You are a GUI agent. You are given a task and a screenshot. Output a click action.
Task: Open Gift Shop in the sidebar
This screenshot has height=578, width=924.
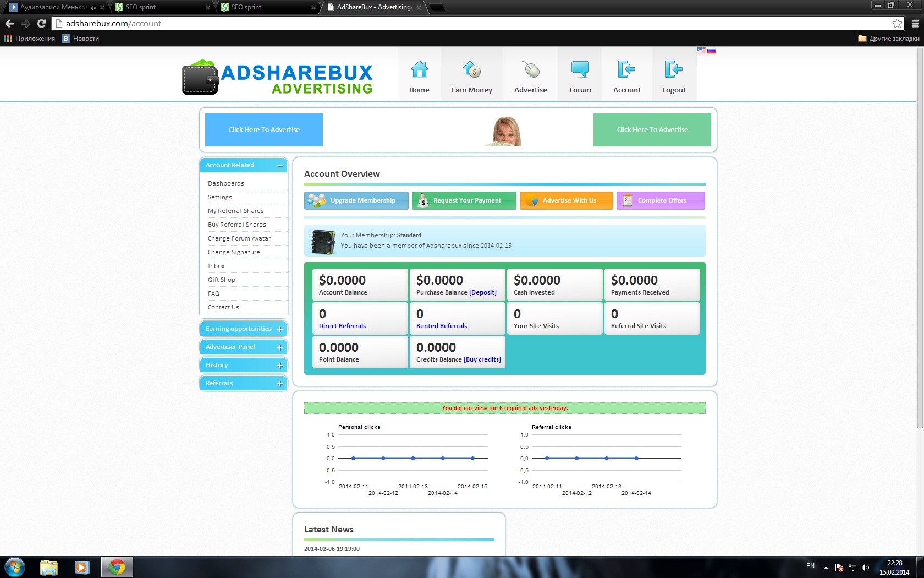[222, 280]
